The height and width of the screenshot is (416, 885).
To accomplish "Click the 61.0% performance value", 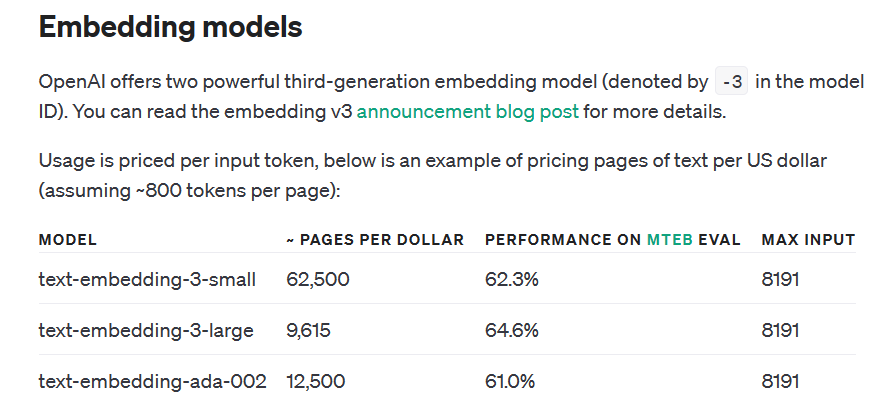I will 510,381.
